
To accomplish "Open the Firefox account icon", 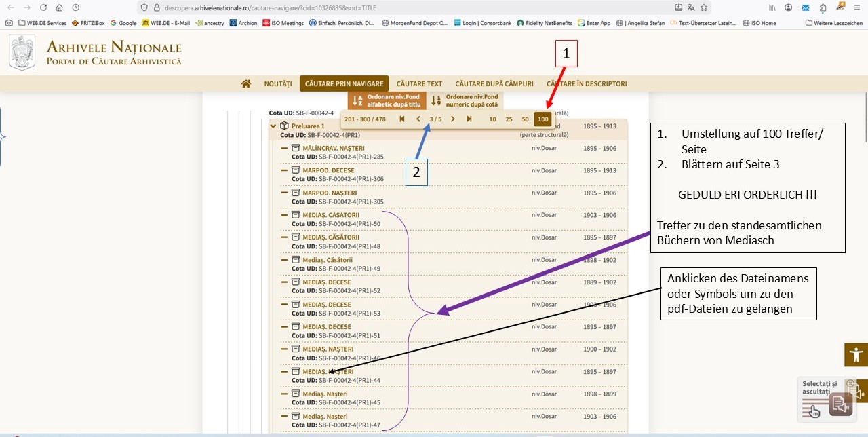I will [789, 7].
